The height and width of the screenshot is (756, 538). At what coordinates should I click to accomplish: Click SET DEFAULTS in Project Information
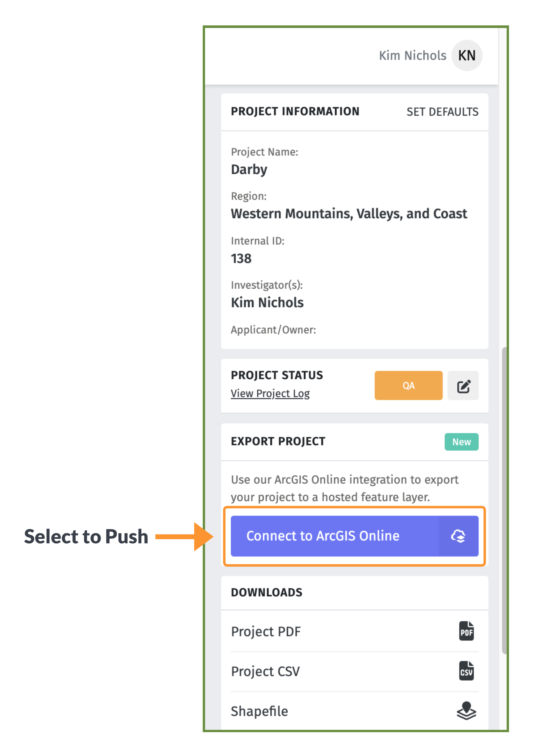tap(442, 112)
